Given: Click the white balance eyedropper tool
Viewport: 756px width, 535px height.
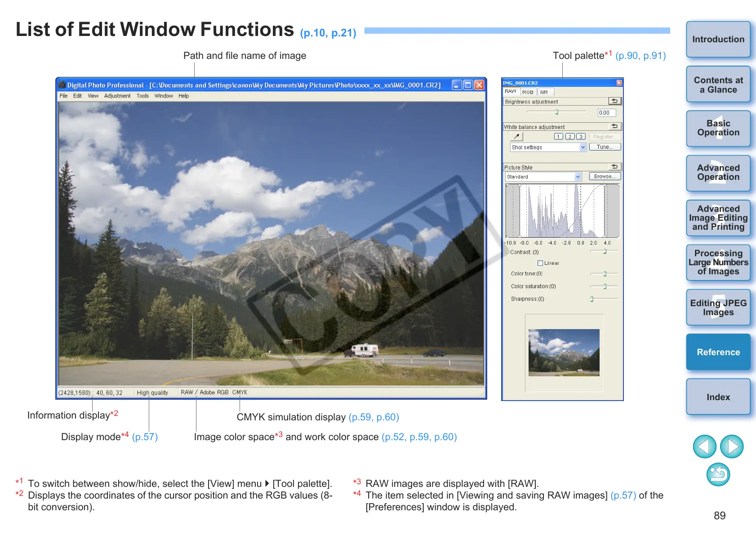Looking at the screenshot, I should [x=517, y=137].
